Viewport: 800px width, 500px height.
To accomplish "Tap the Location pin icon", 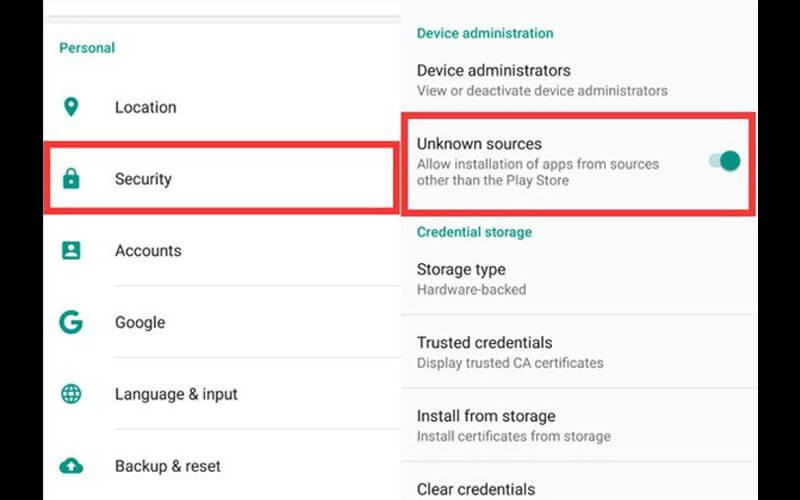I will click(x=71, y=107).
